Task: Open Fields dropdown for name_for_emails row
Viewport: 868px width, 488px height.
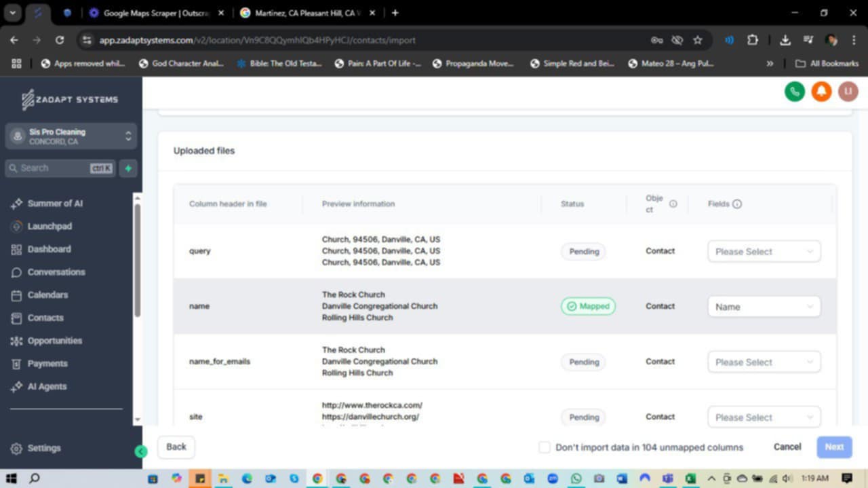Action: [764, 362]
